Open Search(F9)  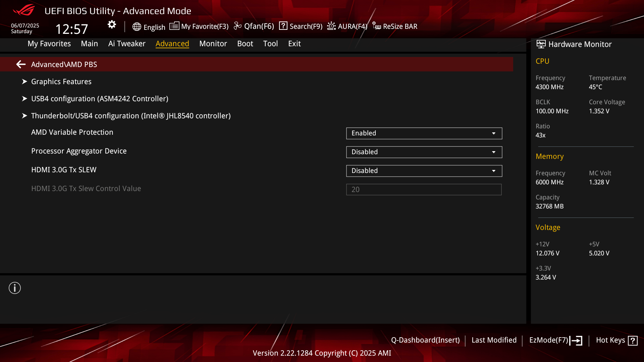[x=306, y=26]
